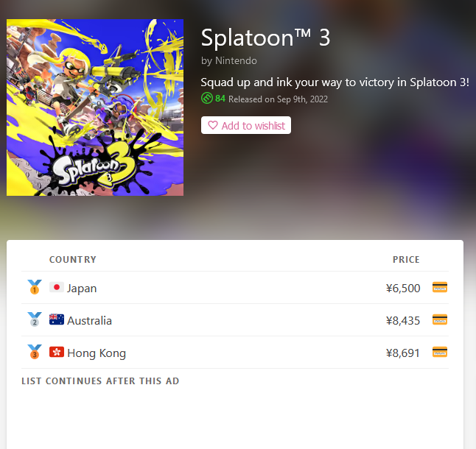Screen dimensions: 476x449
Task: Click the Japan flag icon
Action: [x=57, y=287]
